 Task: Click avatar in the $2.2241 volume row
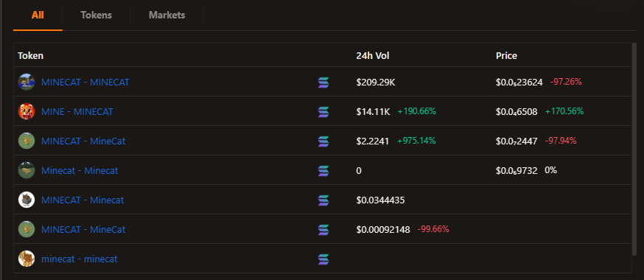pyautogui.click(x=27, y=141)
